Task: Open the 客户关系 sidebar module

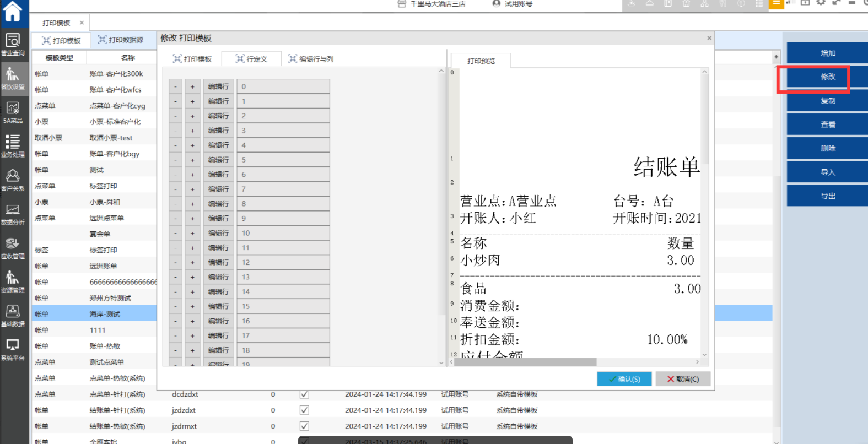Action: pos(13,180)
